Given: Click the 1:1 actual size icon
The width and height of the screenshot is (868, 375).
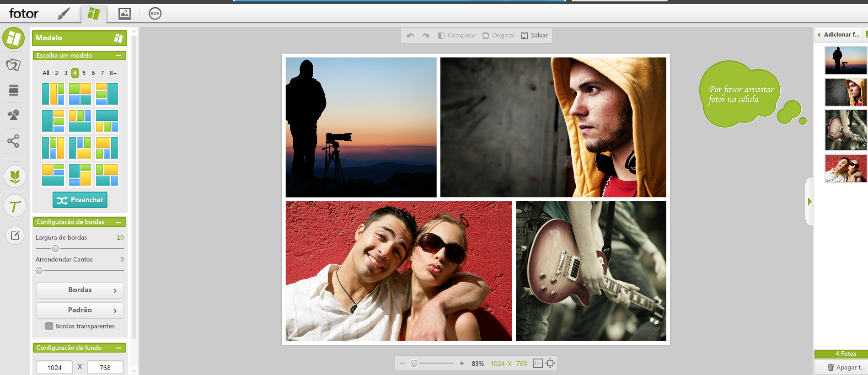Looking at the screenshot, I should [537, 363].
